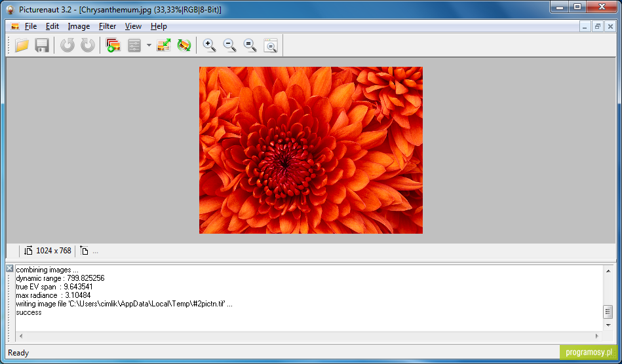Click the image size icon beside 1024 x 768

tap(28, 250)
